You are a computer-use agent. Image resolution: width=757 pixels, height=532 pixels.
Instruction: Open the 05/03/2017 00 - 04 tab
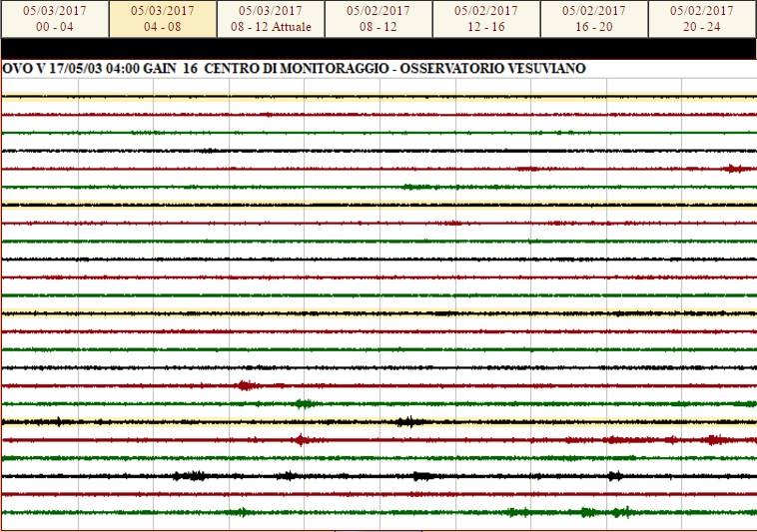pos(55,19)
